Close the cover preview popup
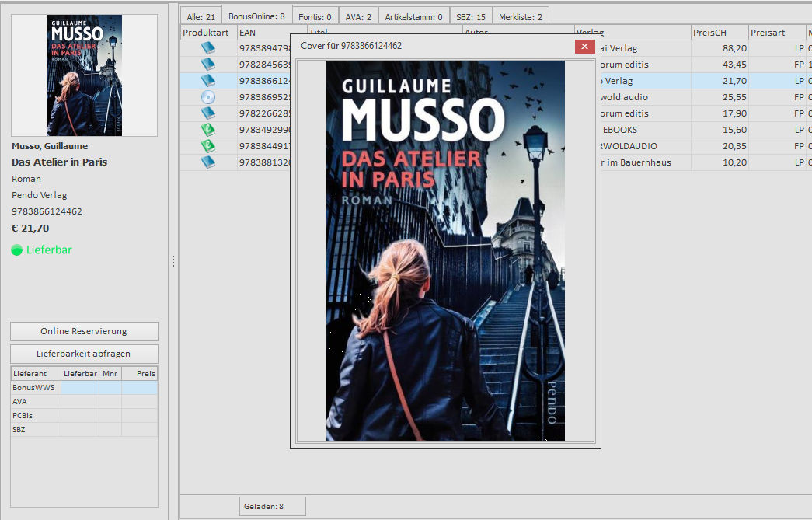The width and height of the screenshot is (812, 520). coord(584,47)
